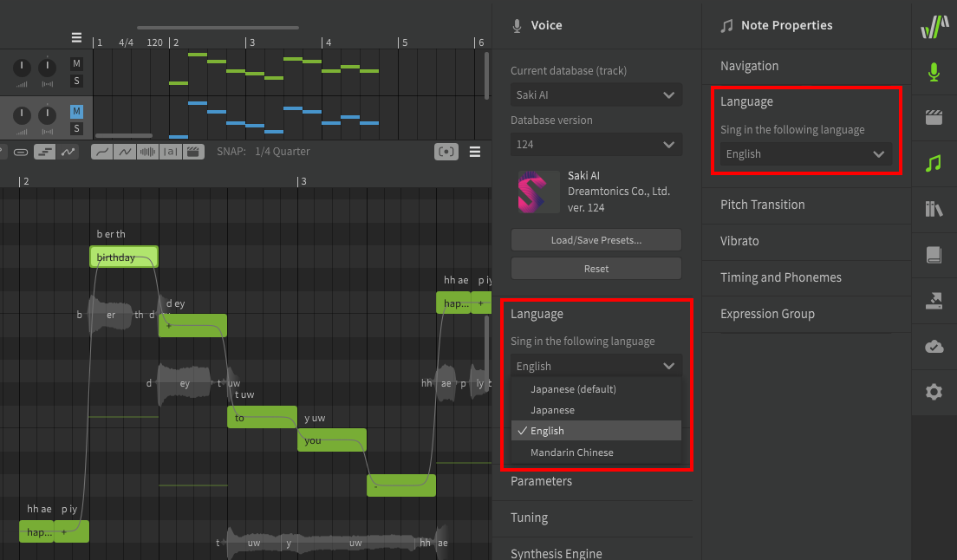
Task: Mute the first green track
Action: point(76,63)
